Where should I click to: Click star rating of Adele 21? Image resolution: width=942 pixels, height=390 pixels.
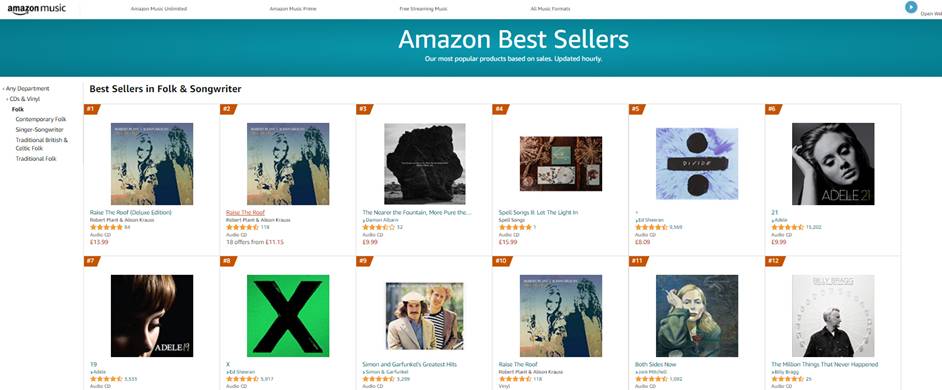[787, 227]
